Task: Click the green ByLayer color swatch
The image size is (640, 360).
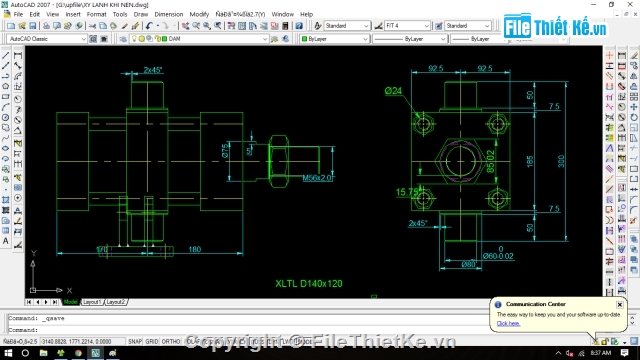Action: (x=304, y=39)
